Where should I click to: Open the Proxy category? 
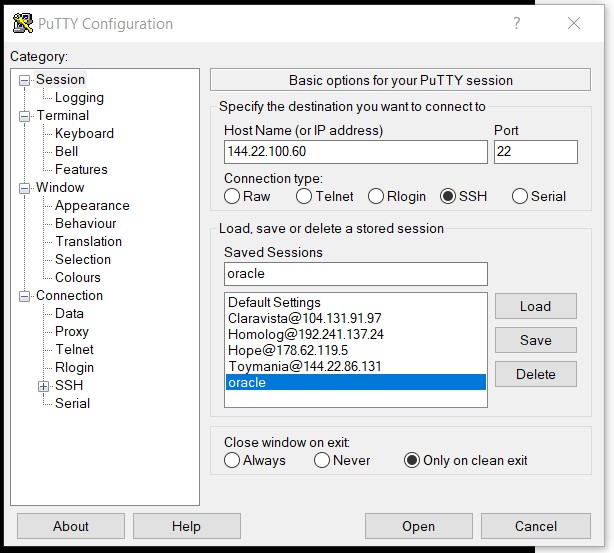(x=72, y=332)
